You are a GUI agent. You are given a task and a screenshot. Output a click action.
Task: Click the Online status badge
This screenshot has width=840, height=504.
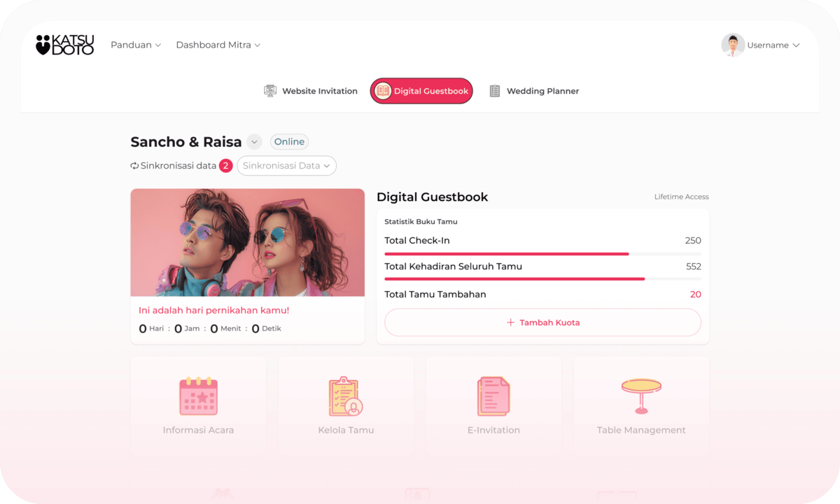coord(289,142)
